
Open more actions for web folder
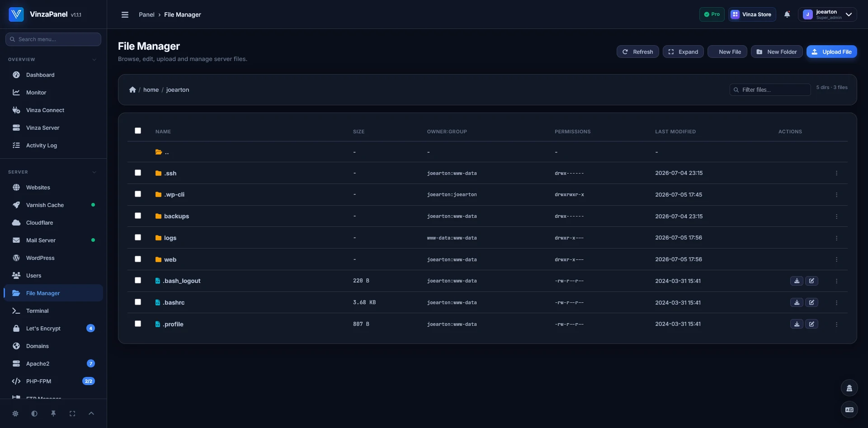pyautogui.click(x=836, y=259)
